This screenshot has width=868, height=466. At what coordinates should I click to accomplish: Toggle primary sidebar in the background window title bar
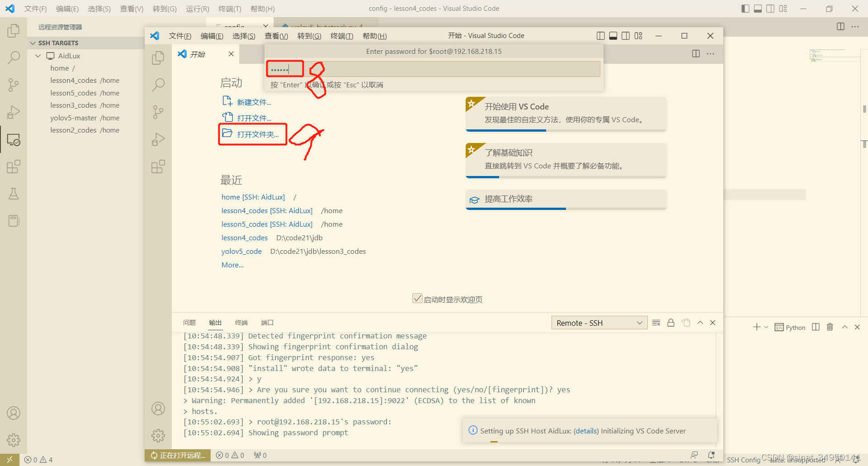tap(745, 9)
